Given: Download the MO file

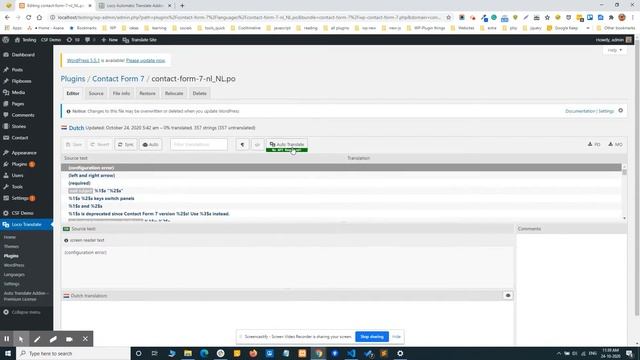Looking at the screenshot, I should click(x=616, y=144).
